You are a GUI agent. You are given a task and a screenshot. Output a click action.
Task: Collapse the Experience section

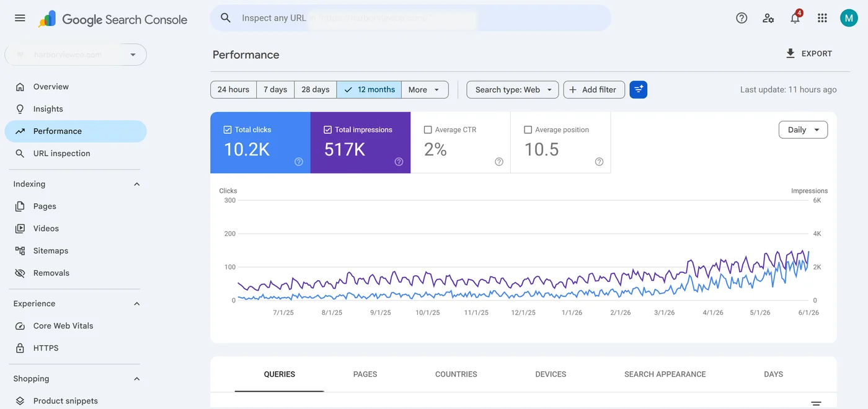point(137,304)
